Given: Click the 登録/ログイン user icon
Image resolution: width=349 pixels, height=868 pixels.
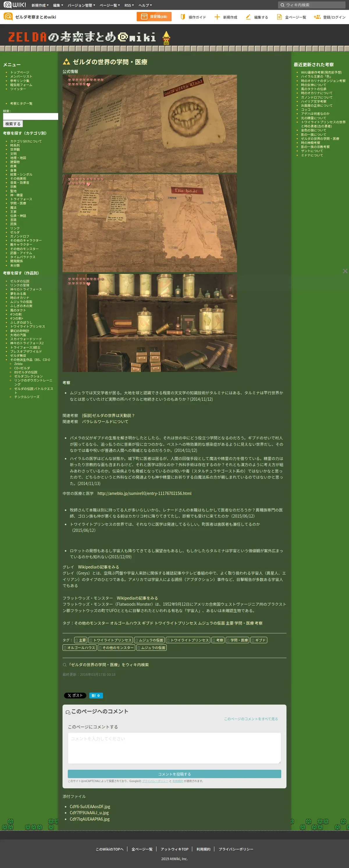Looking at the screenshot, I should tap(317, 17).
